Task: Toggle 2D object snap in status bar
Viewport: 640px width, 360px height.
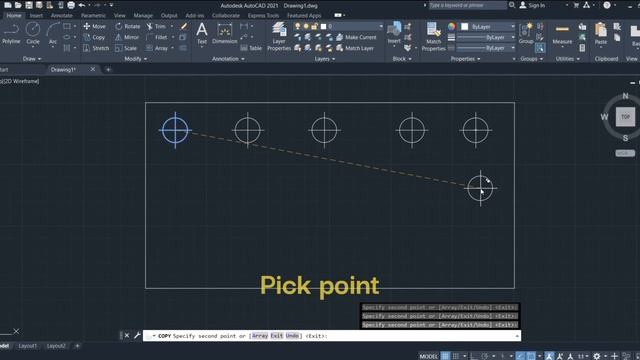Action: click(531, 356)
